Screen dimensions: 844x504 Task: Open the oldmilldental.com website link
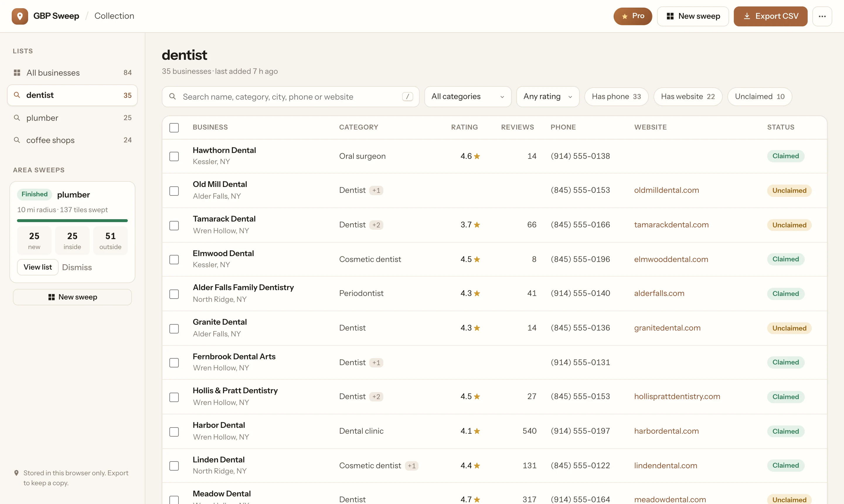666,190
